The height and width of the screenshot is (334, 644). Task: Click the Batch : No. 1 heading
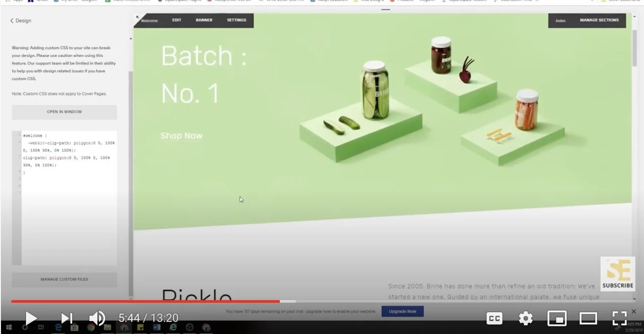(x=204, y=74)
